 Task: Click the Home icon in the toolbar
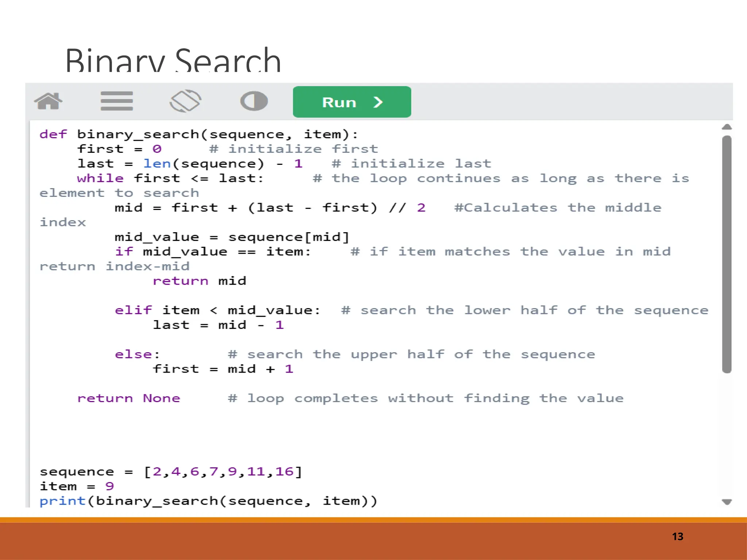pos(48,101)
